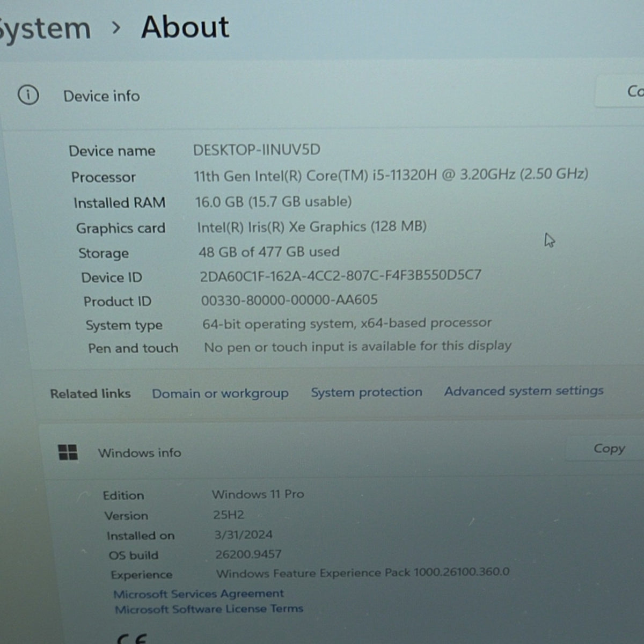Click the Storage 48 GB used value
Screen dimensions: 644x644
(269, 252)
